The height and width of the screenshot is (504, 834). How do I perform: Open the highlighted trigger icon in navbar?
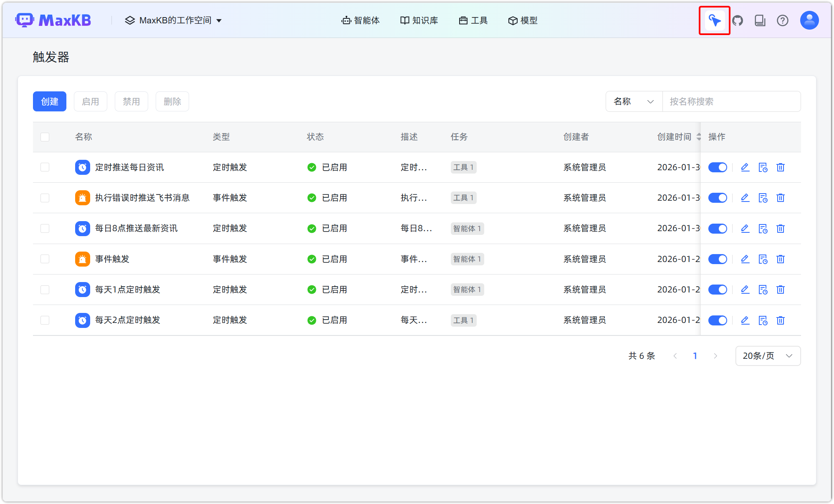714,20
